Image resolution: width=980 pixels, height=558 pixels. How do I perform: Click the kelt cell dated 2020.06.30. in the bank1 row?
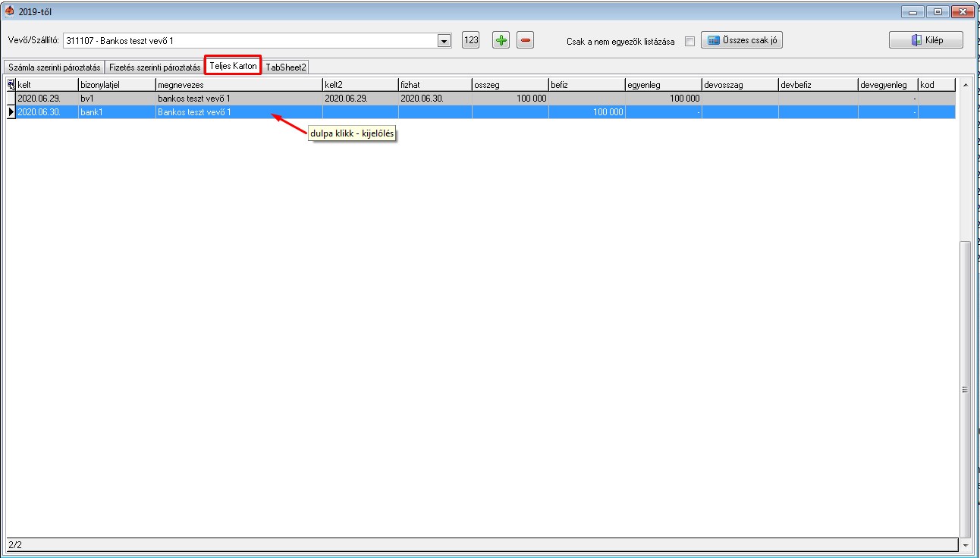point(47,112)
